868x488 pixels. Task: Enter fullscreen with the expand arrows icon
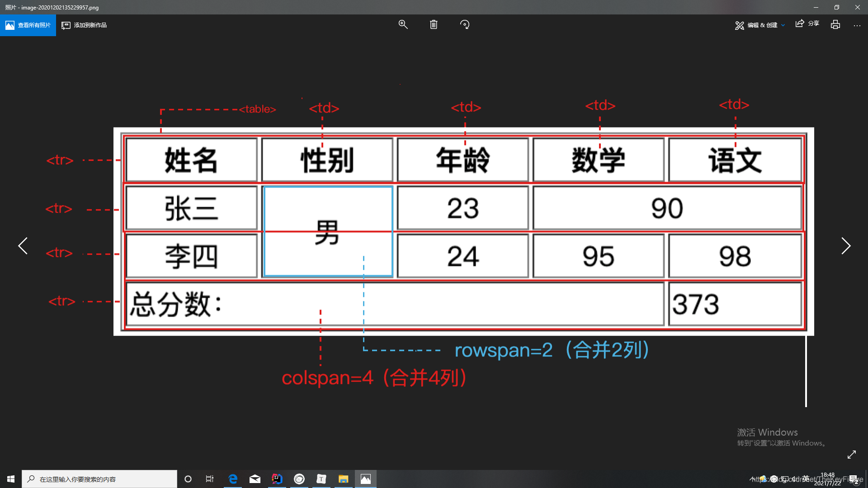click(852, 455)
